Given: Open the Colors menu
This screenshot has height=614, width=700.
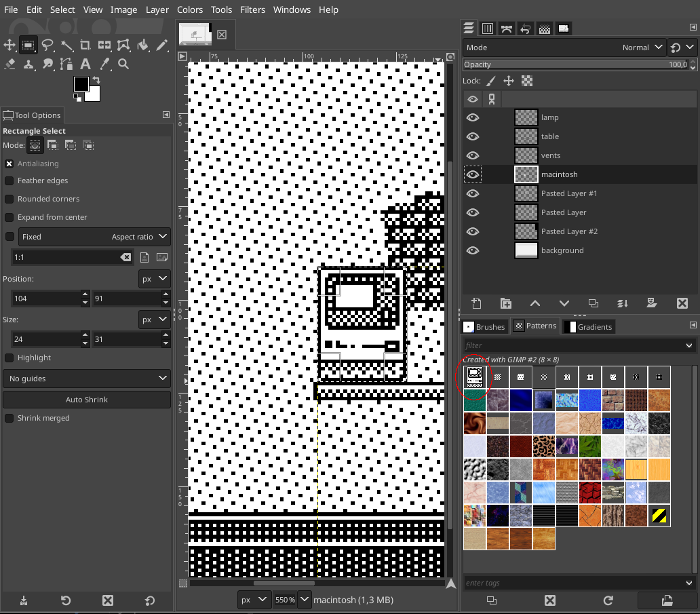Looking at the screenshot, I should coord(190,9).
